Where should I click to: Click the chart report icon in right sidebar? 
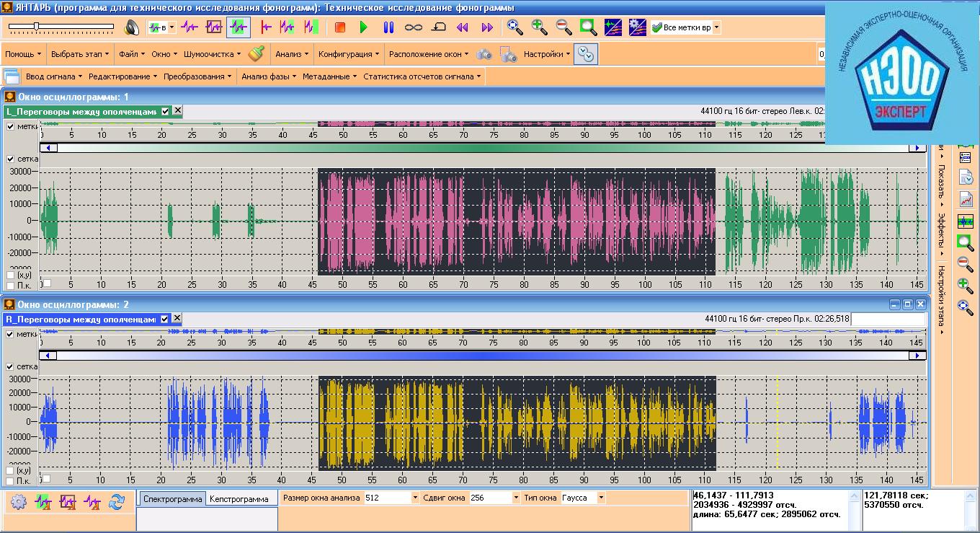pos(966,199)
